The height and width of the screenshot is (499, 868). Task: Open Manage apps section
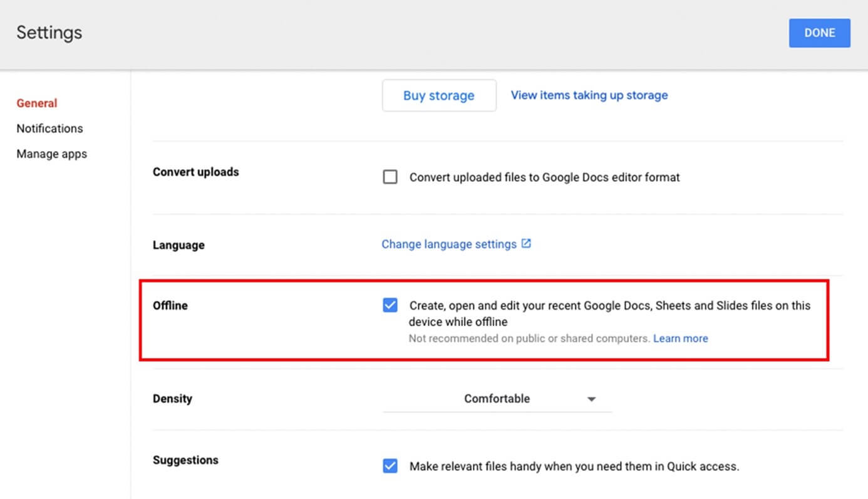click(51, 154)
